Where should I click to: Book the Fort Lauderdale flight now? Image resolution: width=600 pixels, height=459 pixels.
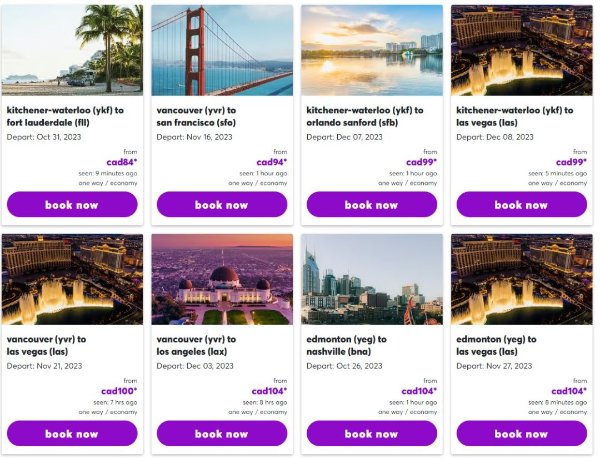(x=72, y=205)
